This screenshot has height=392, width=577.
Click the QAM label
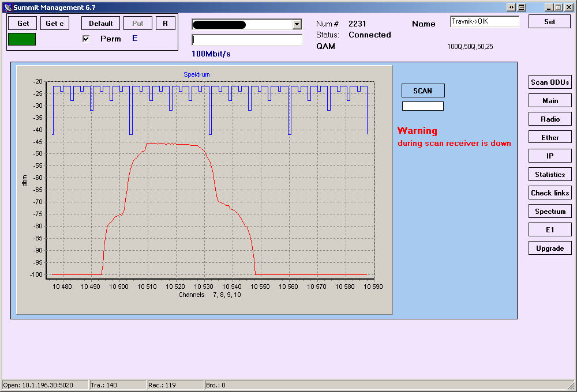tap(325, 46)
